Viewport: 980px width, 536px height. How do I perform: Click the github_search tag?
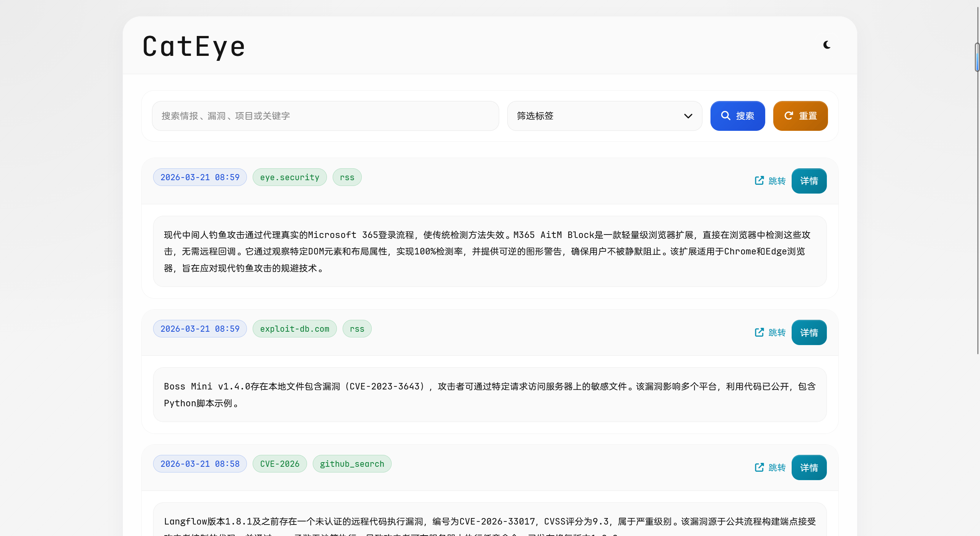pyautogui.click(x=352, y=464)
